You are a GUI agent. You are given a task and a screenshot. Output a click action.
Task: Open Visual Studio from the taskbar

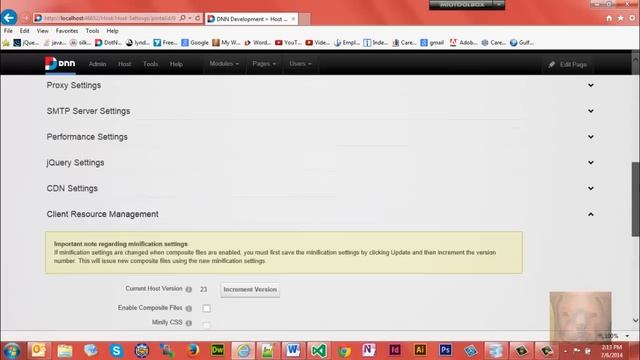319,350
